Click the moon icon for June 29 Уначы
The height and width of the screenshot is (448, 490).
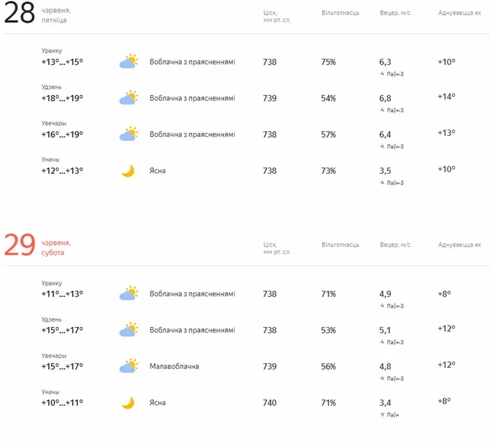click(x=128, y=403)
